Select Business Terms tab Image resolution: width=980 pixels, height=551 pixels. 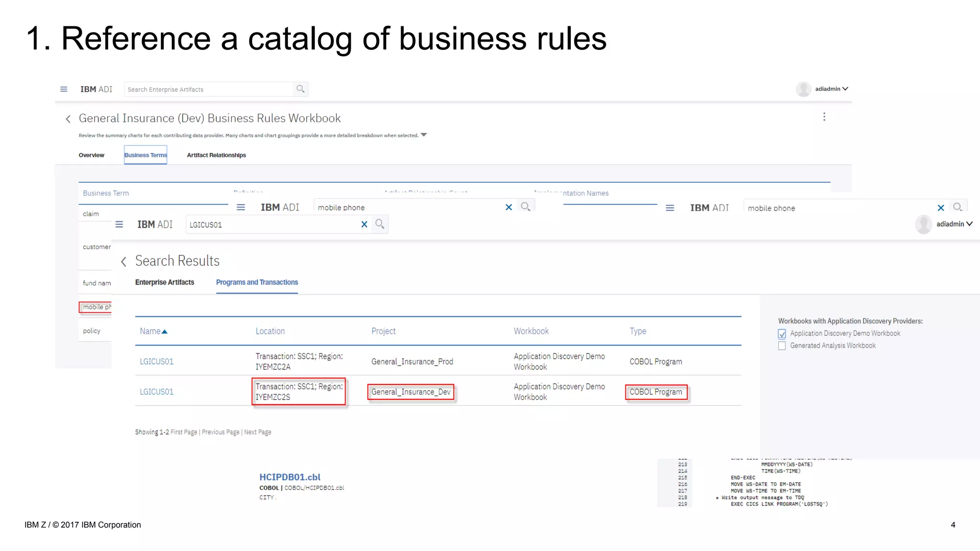[145, 155]
